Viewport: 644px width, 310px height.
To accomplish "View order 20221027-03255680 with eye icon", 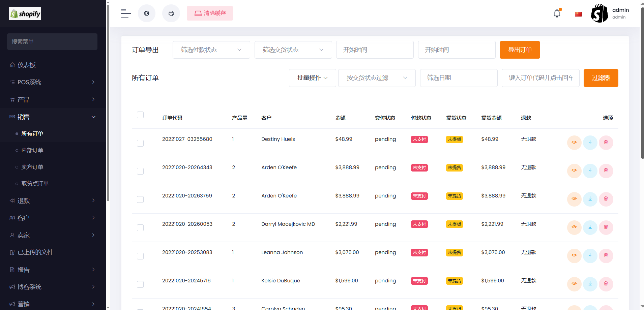I will (574, 143).
